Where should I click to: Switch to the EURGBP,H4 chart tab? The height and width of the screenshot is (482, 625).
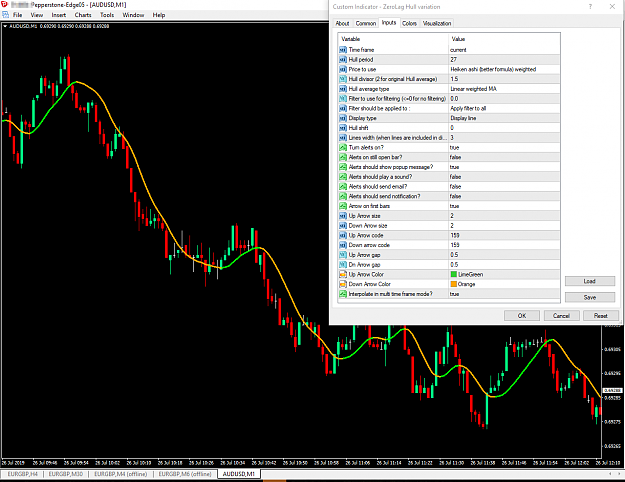pos(22,474)
